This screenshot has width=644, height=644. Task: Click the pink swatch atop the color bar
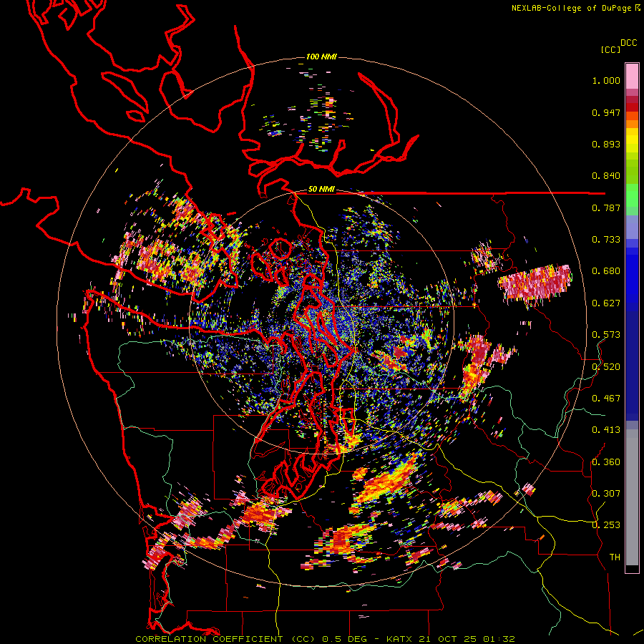pyautogui.click(x=632, y=76)
